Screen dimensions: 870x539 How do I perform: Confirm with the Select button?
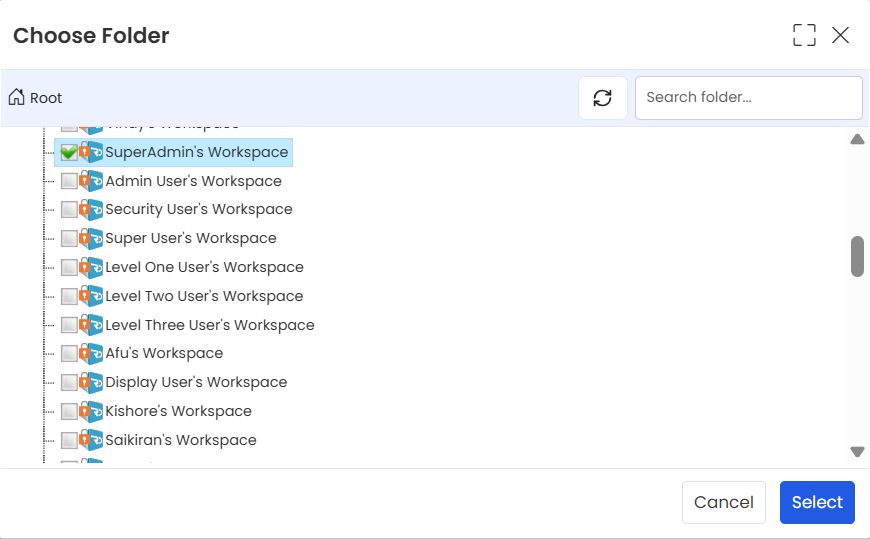(817, 502)
